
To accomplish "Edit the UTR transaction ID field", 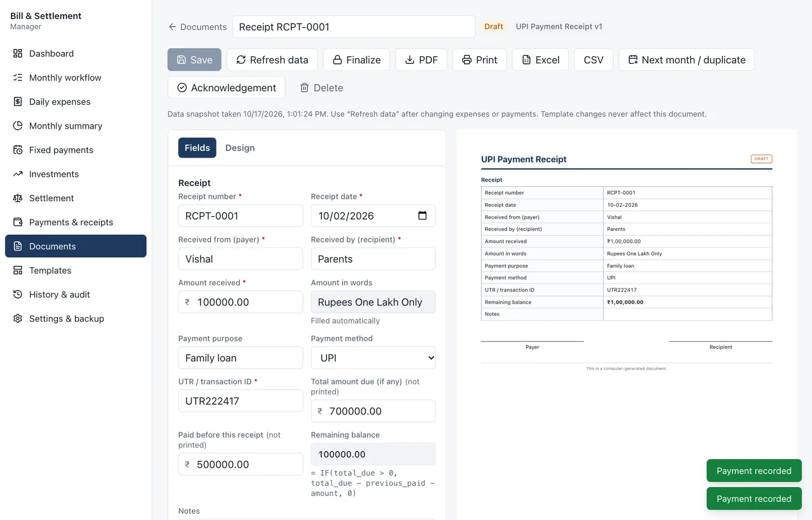I will (x=241, y=401).
